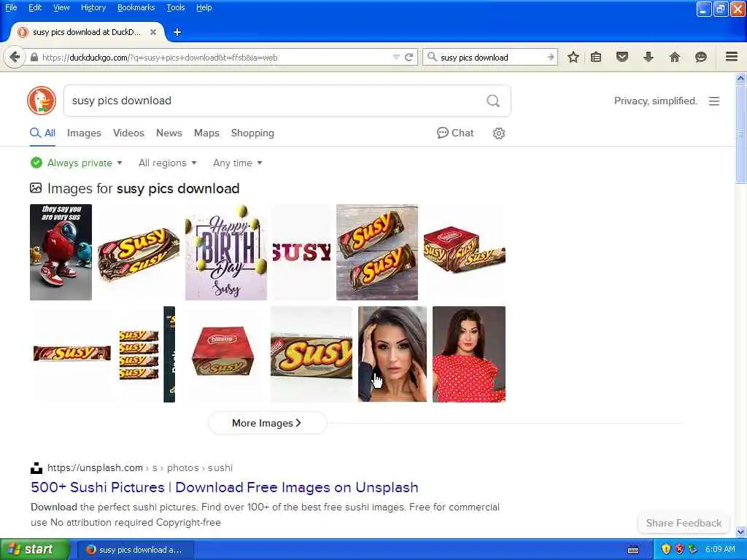Click the padlock site identity icon
Image resolution: width=747 pixels, height=560 pixels.
(34, 57)
